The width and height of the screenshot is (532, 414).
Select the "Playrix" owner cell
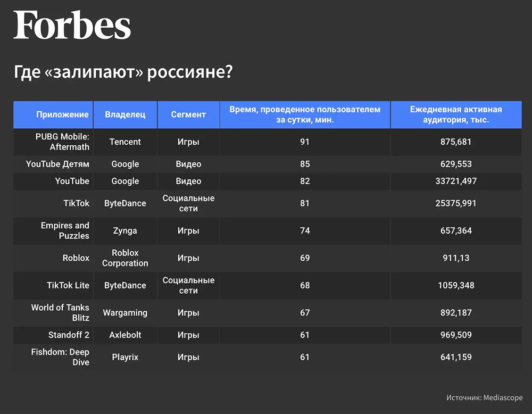click(125, 358)
